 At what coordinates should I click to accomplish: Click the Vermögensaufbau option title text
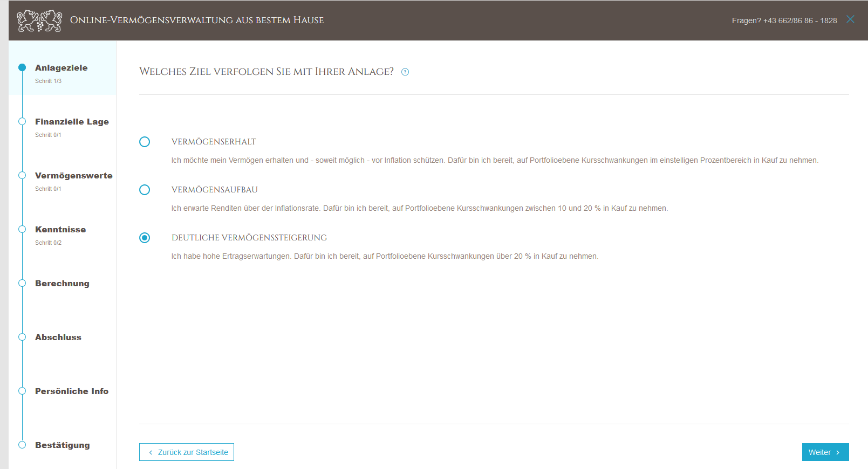pyautogui.click(x=215, y=190)
